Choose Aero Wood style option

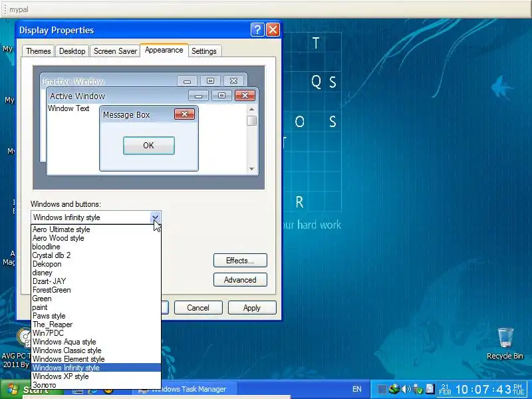click(x=96, y=238)
